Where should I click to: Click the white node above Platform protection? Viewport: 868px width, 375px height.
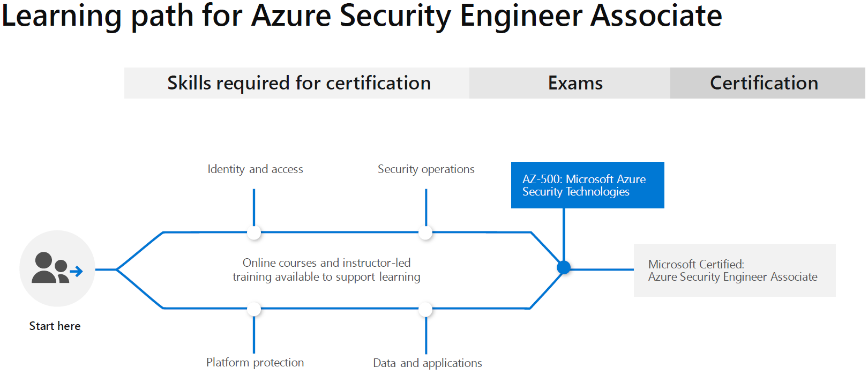(x=254, y=309)
